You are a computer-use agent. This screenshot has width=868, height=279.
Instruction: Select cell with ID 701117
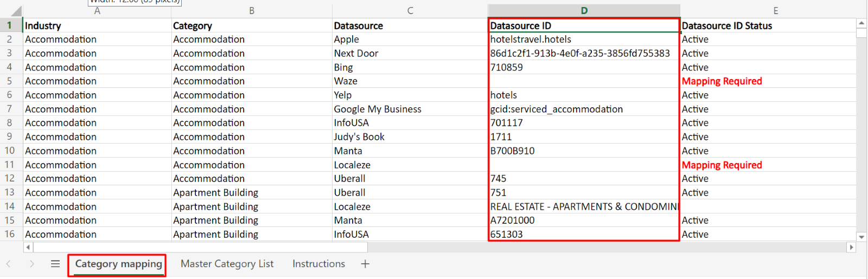584,122
